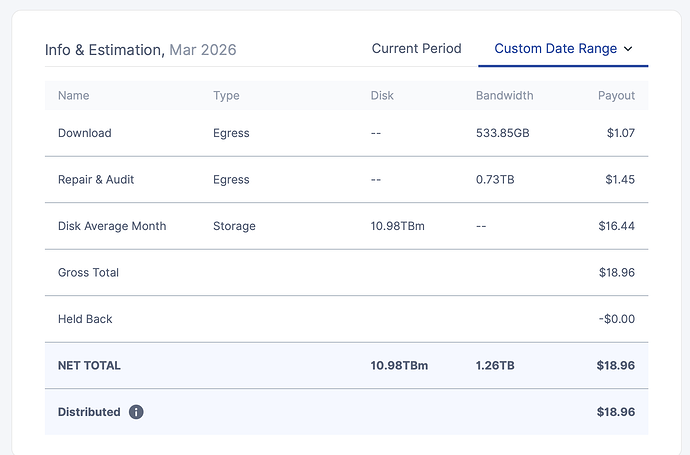Click the Distributed label text
Viewport: 690px width, 455px height.
(89, 412)
